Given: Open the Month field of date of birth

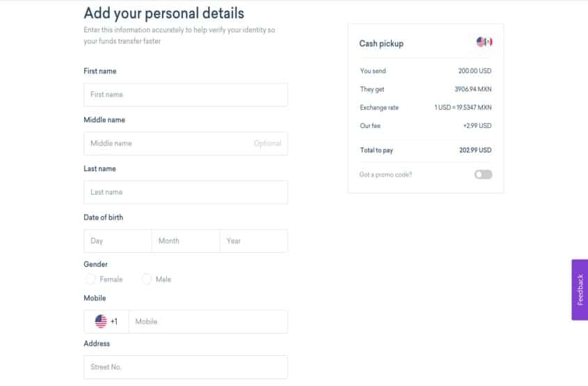Looking at the screenshot, I should pos(186,241).
